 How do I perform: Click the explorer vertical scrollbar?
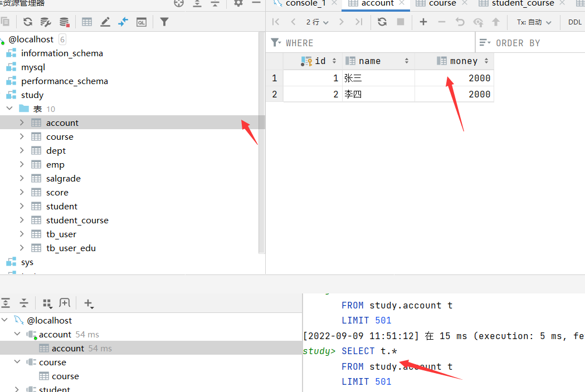pyautogui.click(x=261, y=143)
